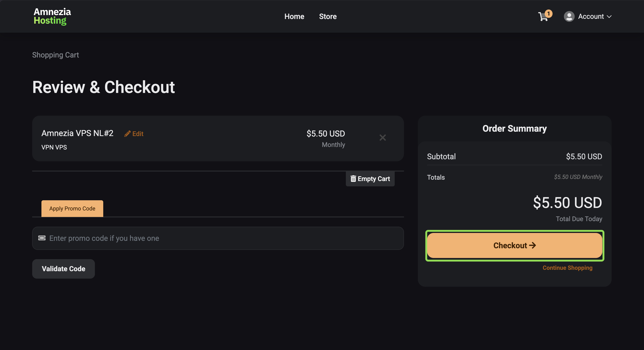The image size is (644, 350).
Task: Click the cart item count badge
Action: (x=548, y=13)
